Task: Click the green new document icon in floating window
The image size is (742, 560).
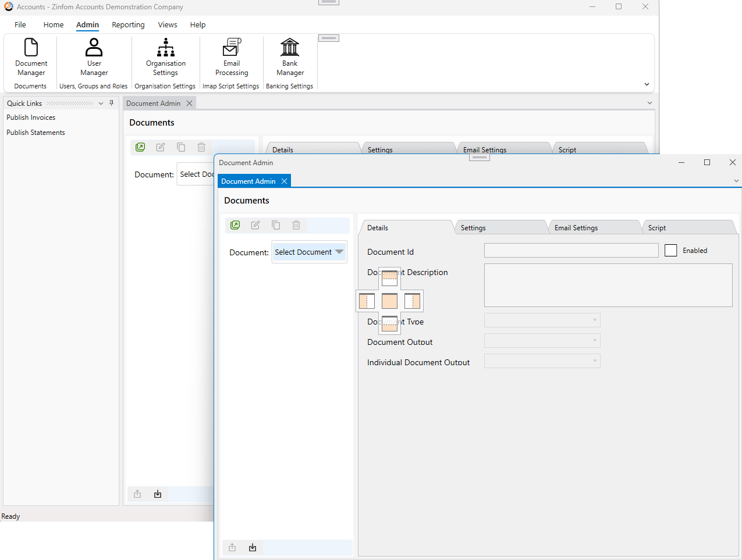Action: [x=235, y=225]
